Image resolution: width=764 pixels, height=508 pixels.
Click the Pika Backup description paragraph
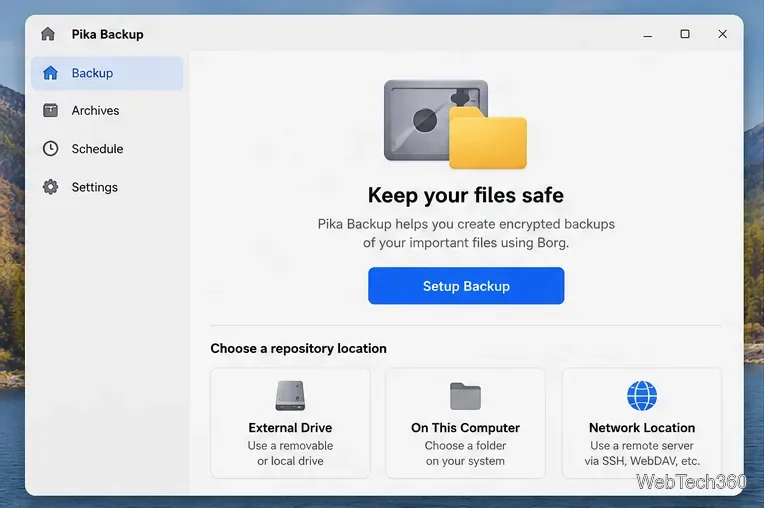coord(466,233)
